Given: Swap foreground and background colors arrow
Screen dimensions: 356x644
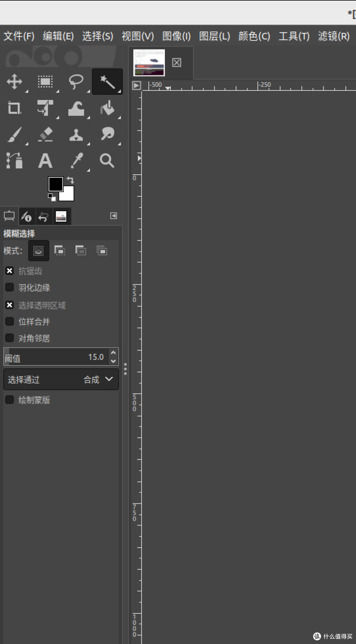Looking at the screenshot, I should point(70,180).
